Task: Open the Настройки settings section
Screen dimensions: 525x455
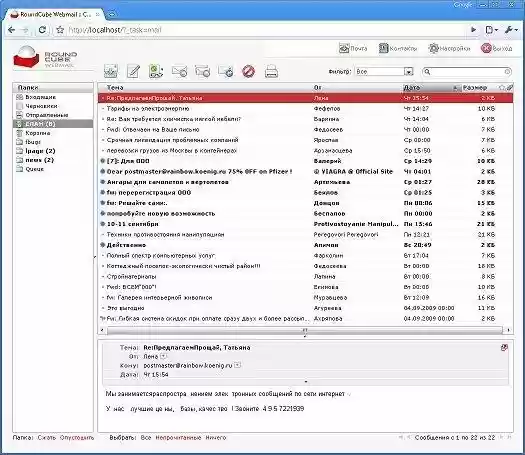Action: tap(449, 49)
